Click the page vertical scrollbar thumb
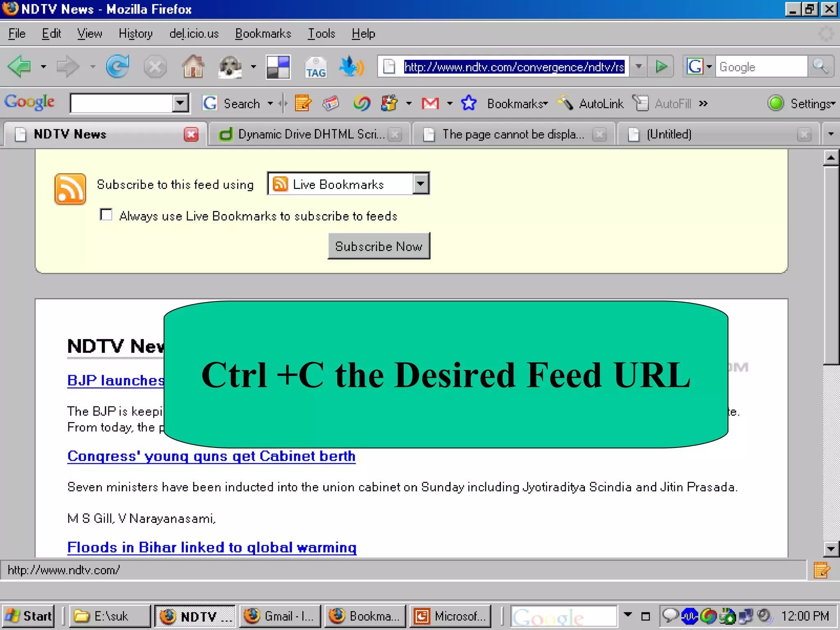 pyautogui.click(x=831, y=265)
